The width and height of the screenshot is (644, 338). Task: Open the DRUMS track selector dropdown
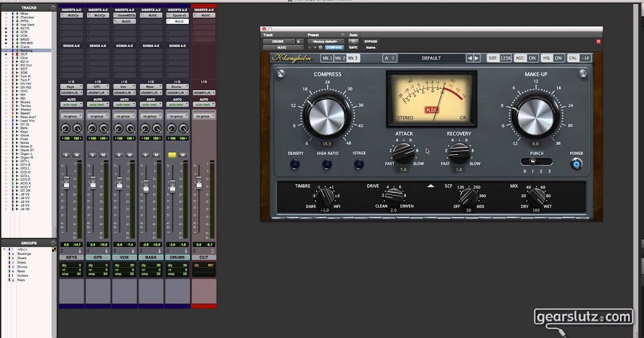coord(279,41)
